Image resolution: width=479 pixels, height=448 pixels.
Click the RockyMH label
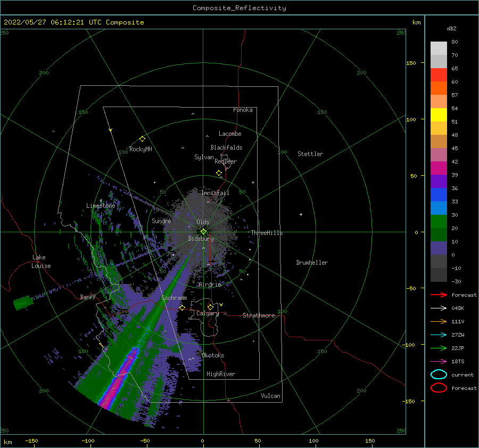[x=141, y=149]
